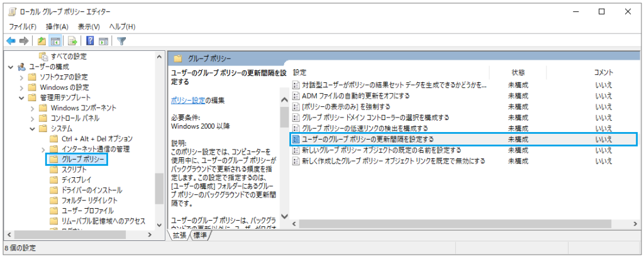Expand the インターネット通信の管理 node

(x=43, y=149)
